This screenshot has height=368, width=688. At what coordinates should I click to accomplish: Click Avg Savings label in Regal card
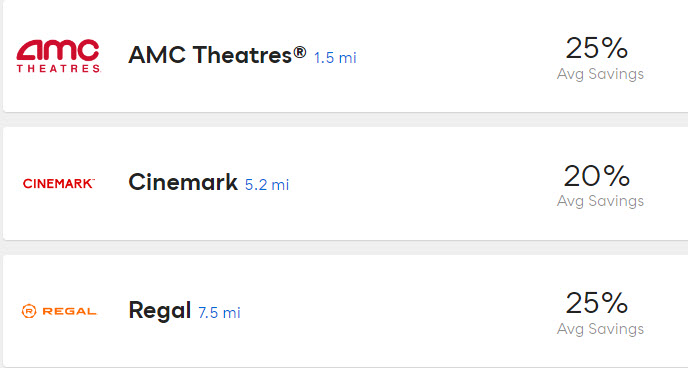tap(600, 329)
